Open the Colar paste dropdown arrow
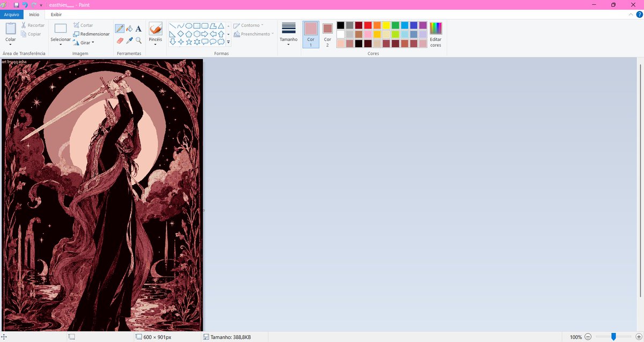 click(x=10, y=44)
